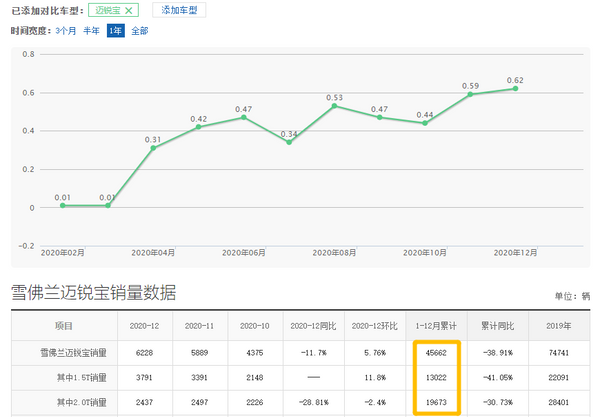Click the cell value 5889

point(199,353)
